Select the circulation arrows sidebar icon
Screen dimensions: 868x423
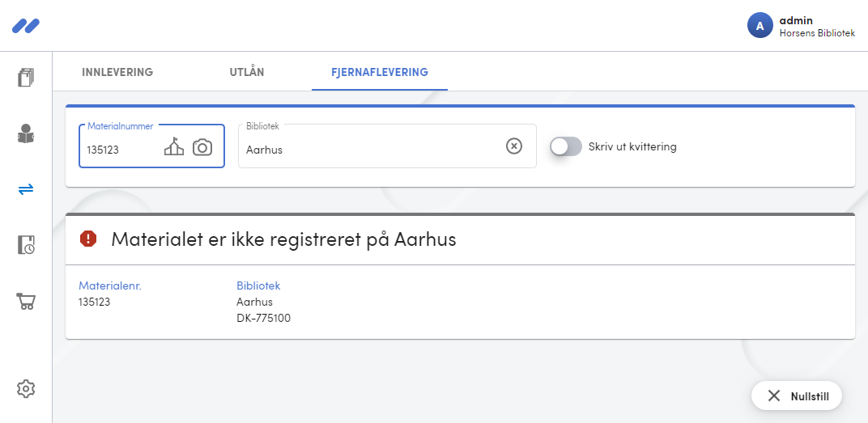coord(26,189)
